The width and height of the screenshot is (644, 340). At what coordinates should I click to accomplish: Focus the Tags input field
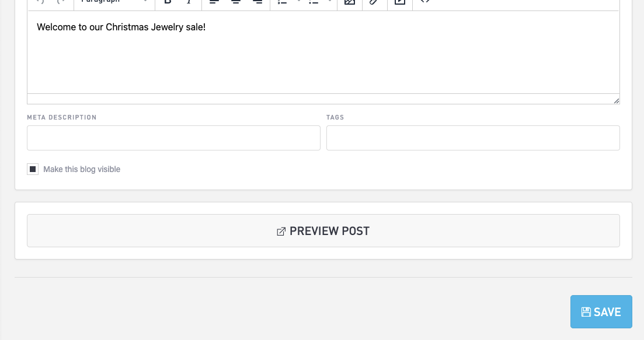click(x=472, y=138)
